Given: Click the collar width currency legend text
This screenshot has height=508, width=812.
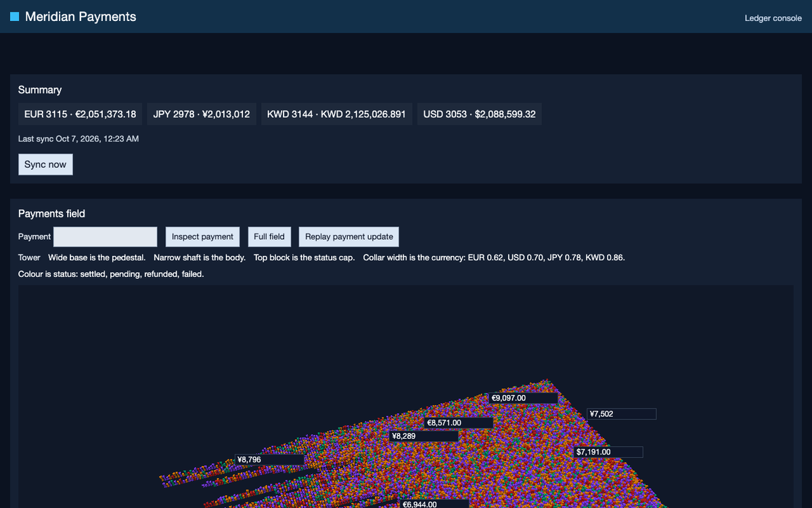Looking at the screenshot, I should (x=494, y=257).
